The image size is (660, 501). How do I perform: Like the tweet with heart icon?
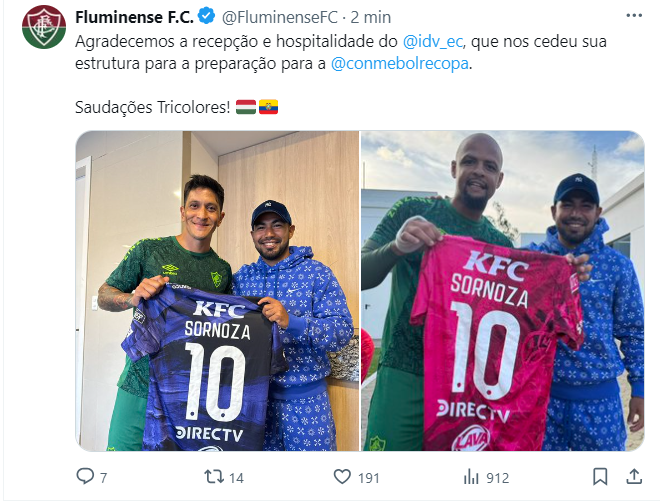coord(342,477)
